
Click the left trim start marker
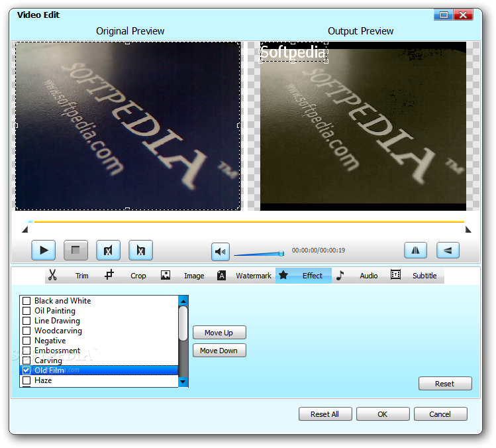[25, 229]
